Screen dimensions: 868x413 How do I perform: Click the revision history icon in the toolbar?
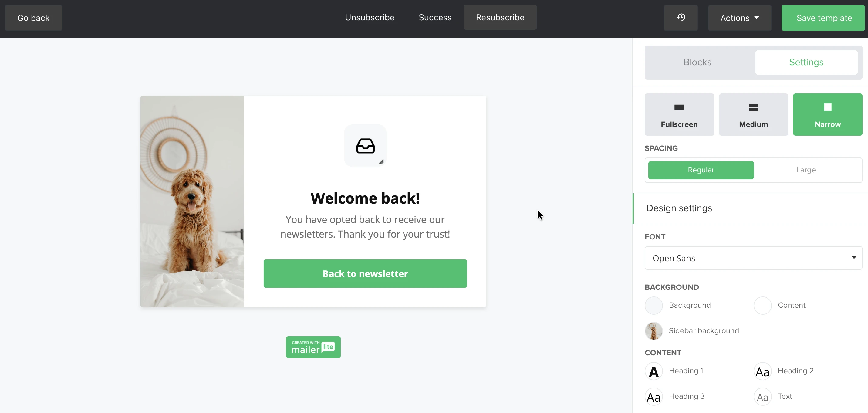pyautogui.click(x=681, y=18)
